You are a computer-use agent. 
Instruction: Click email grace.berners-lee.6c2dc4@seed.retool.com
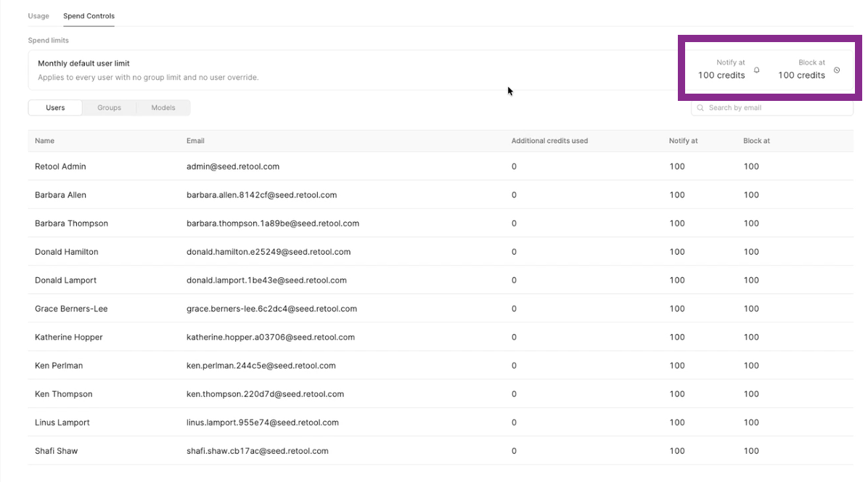click(272, 309)
